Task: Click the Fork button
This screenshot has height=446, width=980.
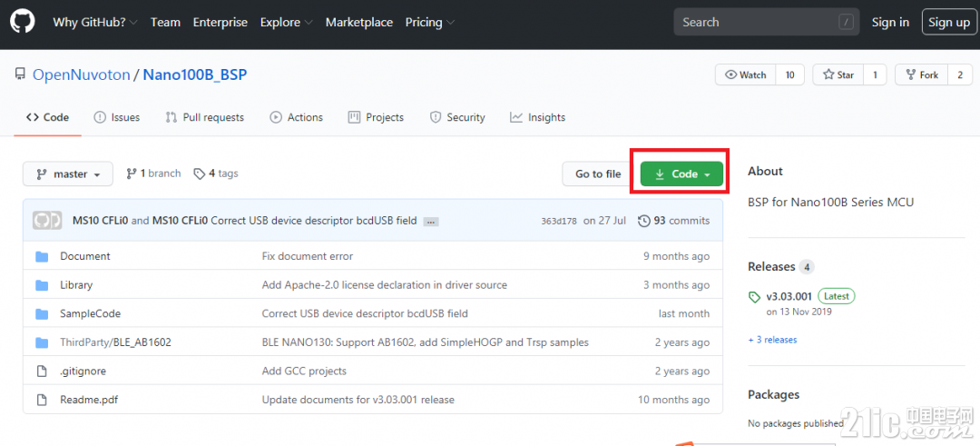Action: pyautogui.click(x=922, y=75)
